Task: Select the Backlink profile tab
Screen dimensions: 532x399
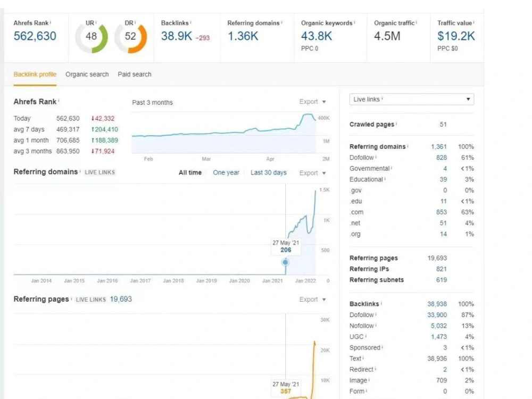Action: pyautogui.click(x=35, y=74)
